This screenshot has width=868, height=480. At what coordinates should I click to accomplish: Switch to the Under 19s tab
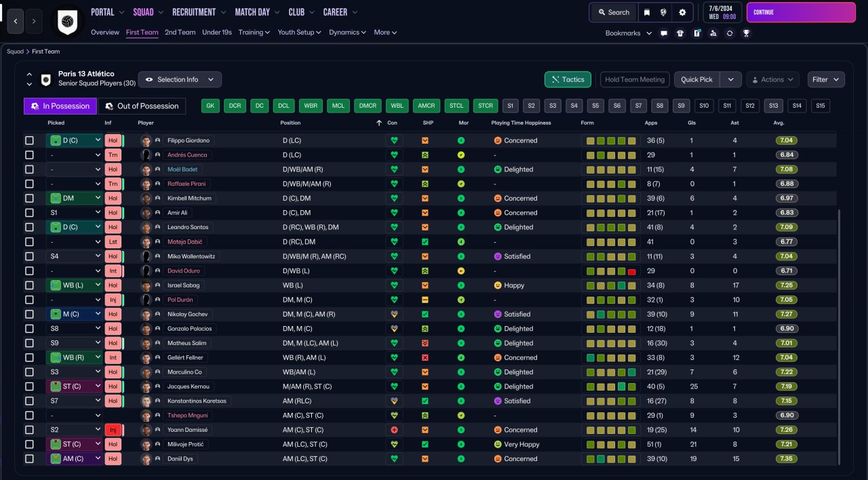point(217,32)
